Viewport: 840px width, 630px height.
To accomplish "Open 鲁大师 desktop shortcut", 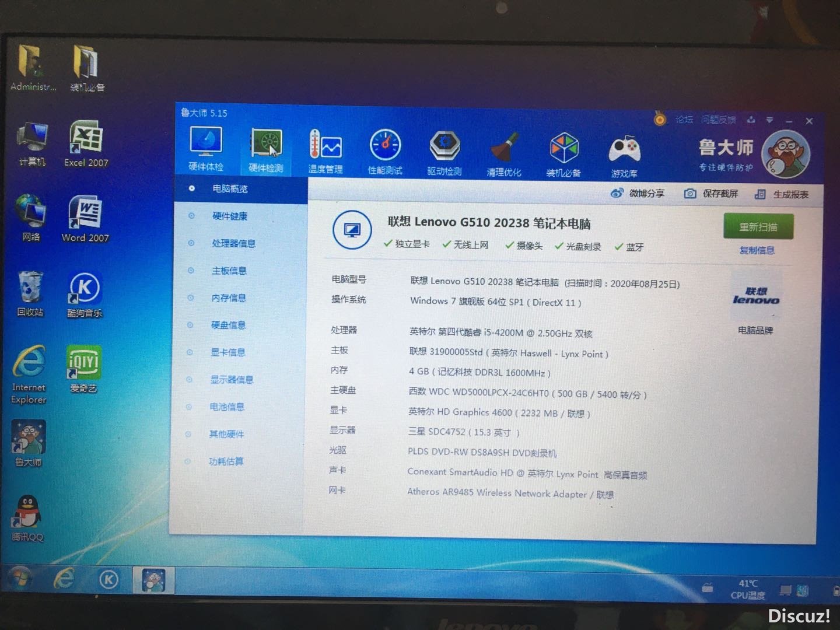I will [29, 444].
